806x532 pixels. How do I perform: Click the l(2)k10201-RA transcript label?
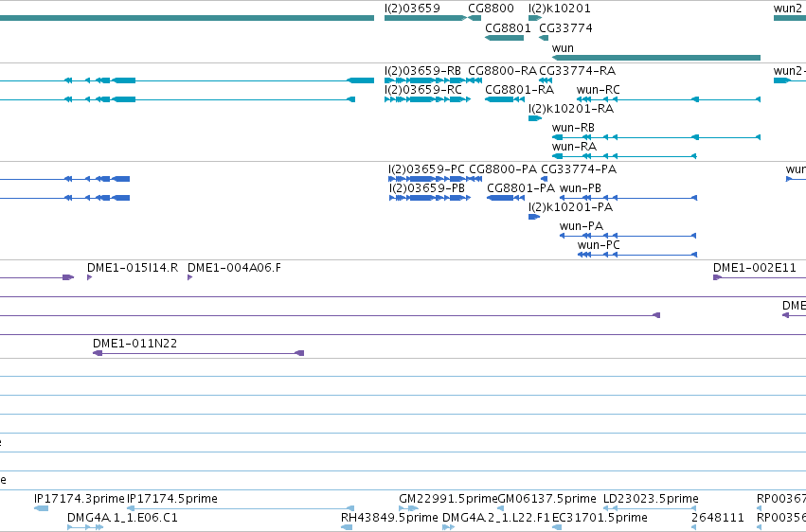[571, 109]
